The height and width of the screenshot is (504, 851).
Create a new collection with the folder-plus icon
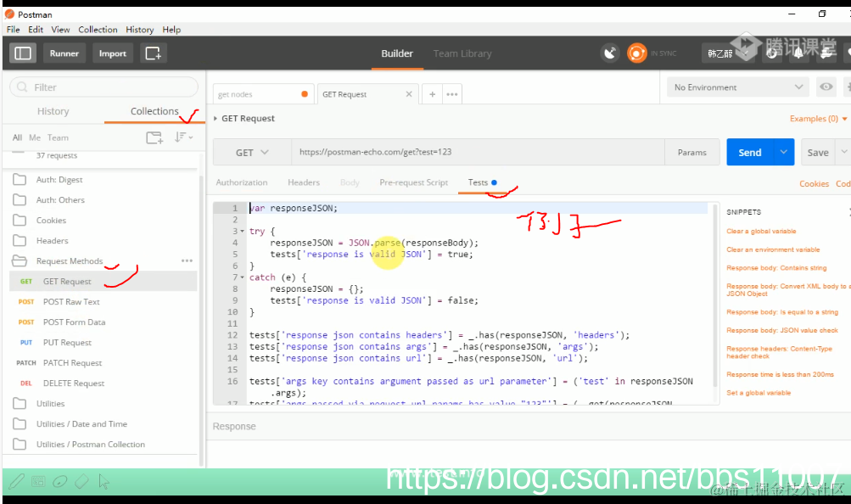coord(154,137)
